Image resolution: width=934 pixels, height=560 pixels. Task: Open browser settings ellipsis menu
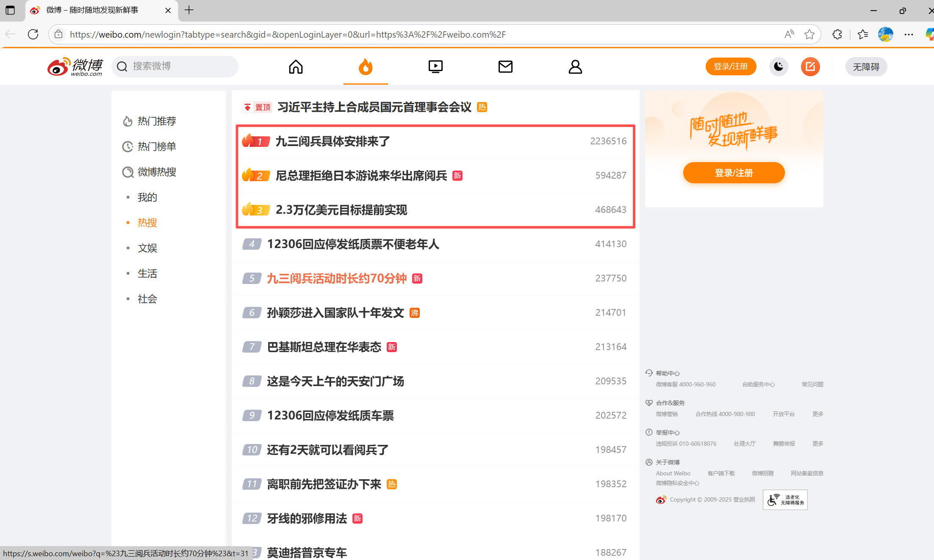pyautogui.click(x=909, y=35)
